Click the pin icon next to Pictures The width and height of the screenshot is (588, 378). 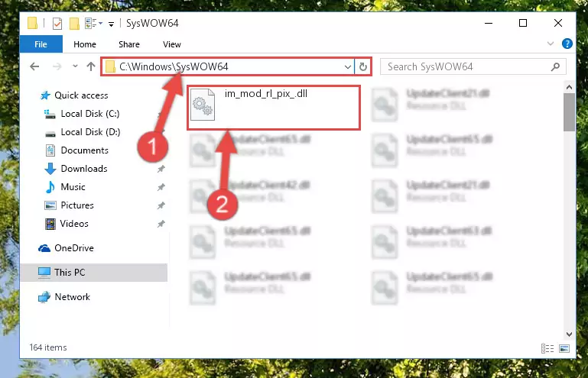(x=161, y=205)
